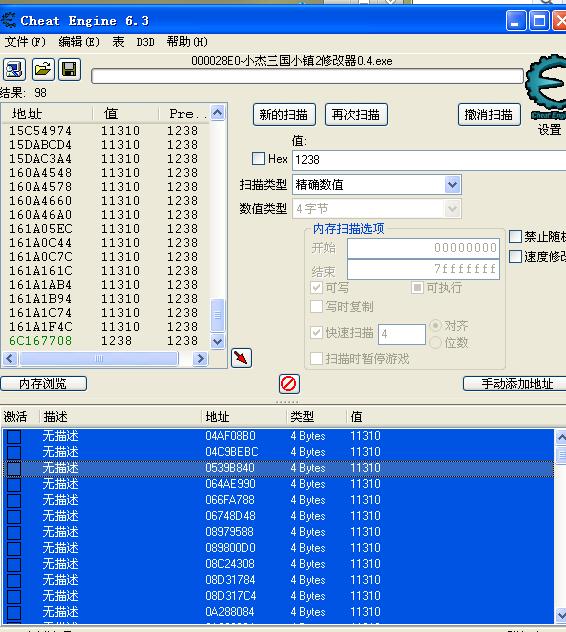Select result address 15C54974
The width and height of the screenshot is (566, 632).
tap(40, 131)
